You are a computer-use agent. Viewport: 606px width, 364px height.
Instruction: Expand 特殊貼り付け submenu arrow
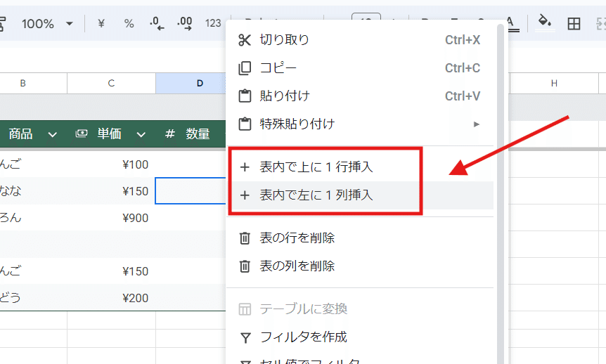point(476,124)
